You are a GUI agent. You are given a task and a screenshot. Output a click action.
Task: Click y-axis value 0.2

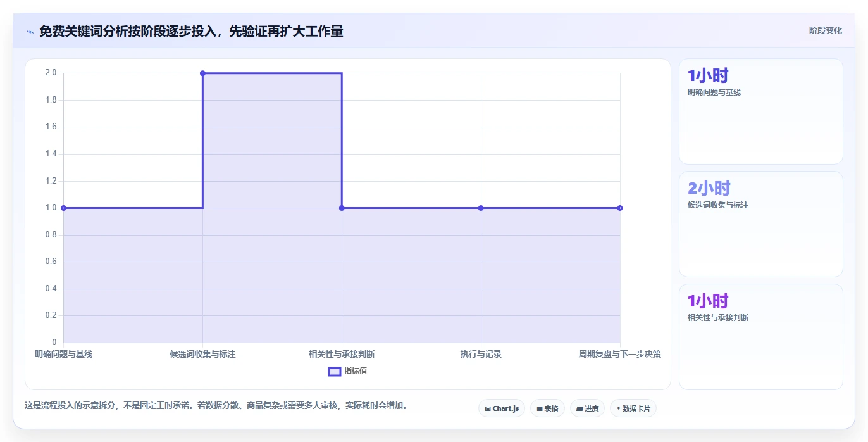(x=51, y=315)
